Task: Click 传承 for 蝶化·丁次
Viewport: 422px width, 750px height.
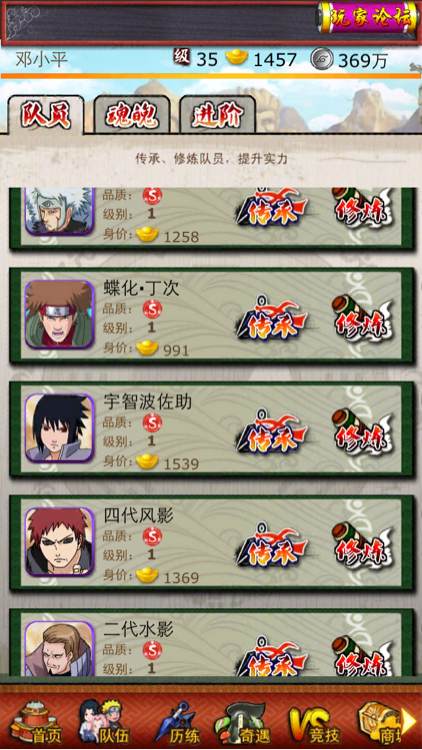Action: point(274,318)
